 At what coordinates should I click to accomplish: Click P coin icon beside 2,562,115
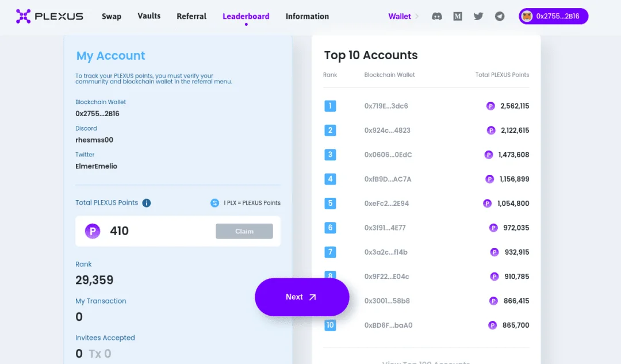point(490,106)
